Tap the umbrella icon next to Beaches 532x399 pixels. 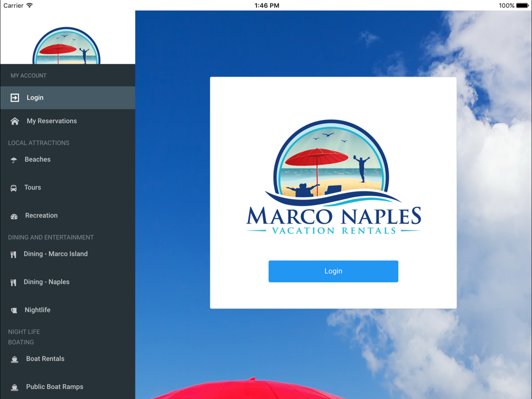pyautogui.click(x=14, y=160)
